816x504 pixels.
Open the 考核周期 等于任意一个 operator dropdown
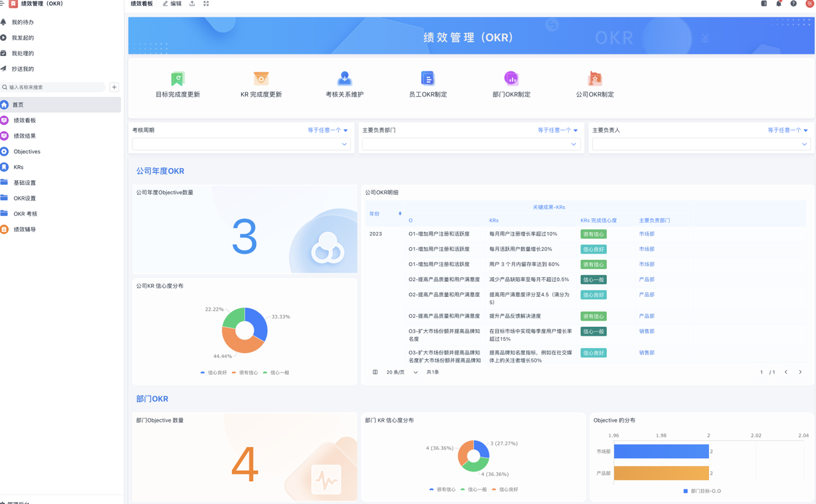[328, 130]
